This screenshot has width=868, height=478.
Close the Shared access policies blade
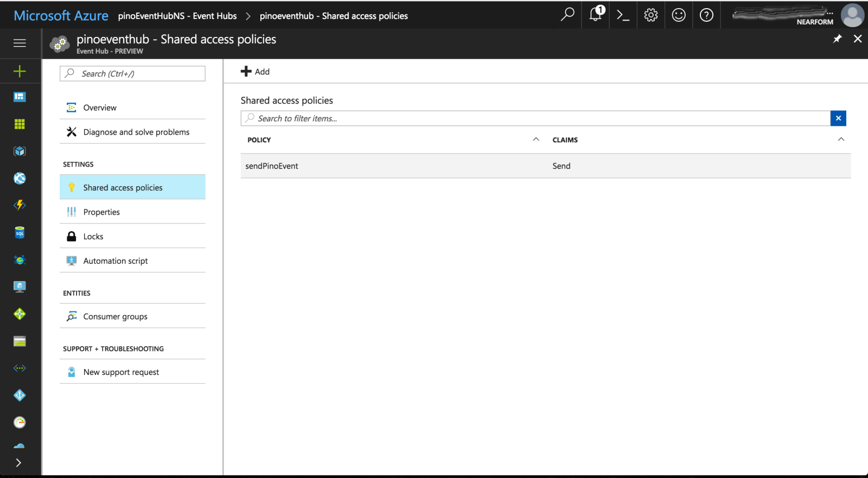tap(858, 39)
